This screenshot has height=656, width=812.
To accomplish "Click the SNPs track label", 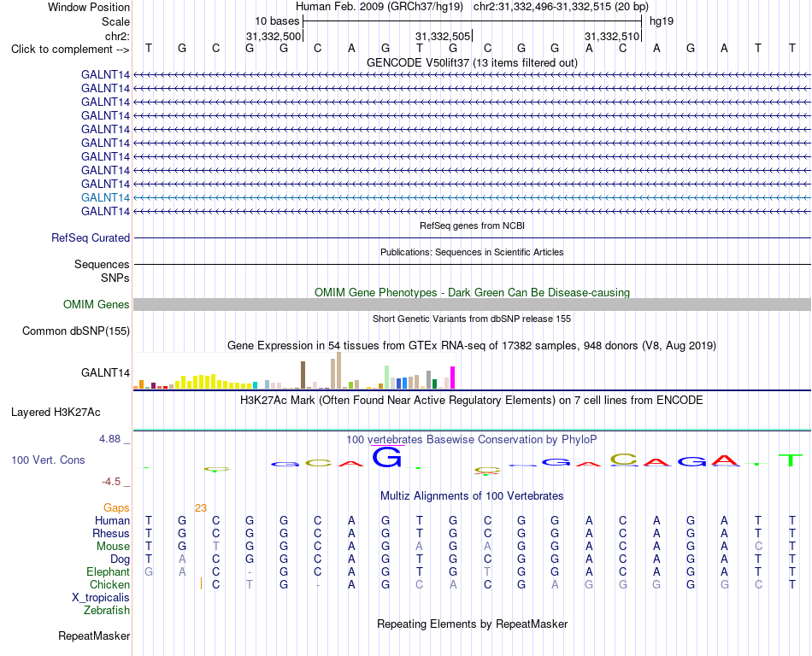I will (x=115, y=278).
